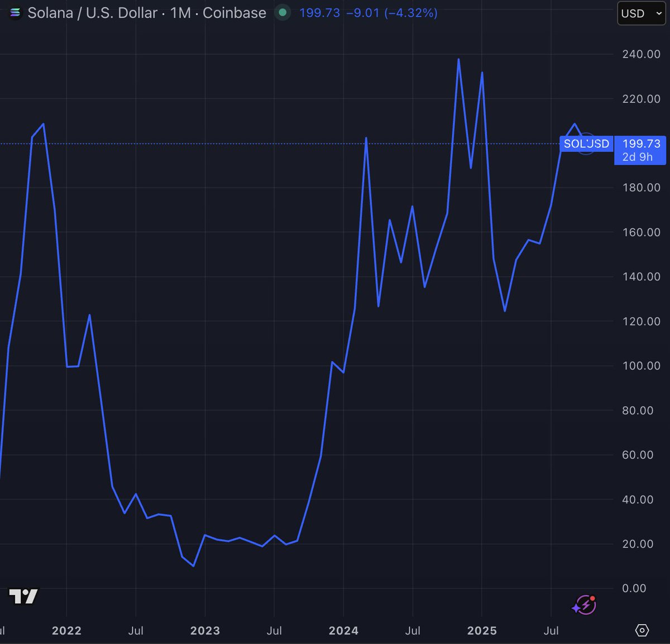Click the 1M interval label
The image size is (670, 644).
coord(180,13)
